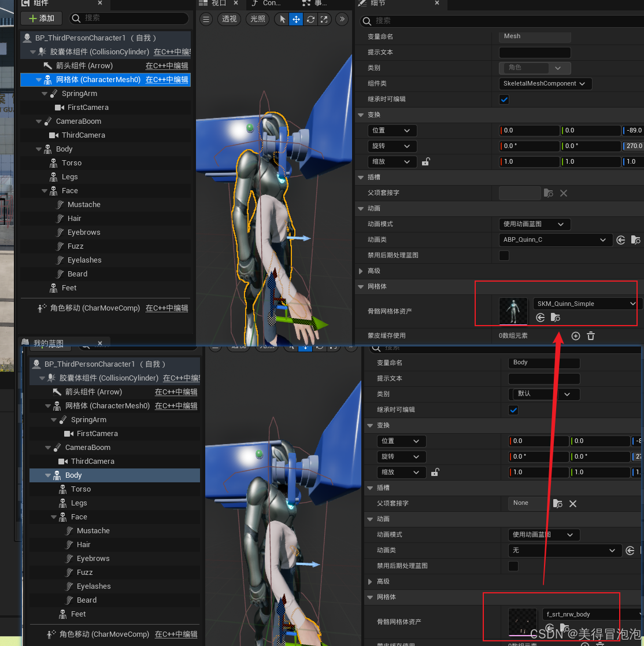Select 箭头组件 (Arrow) in upper tree
644x646 pixels.
[84, 66]
